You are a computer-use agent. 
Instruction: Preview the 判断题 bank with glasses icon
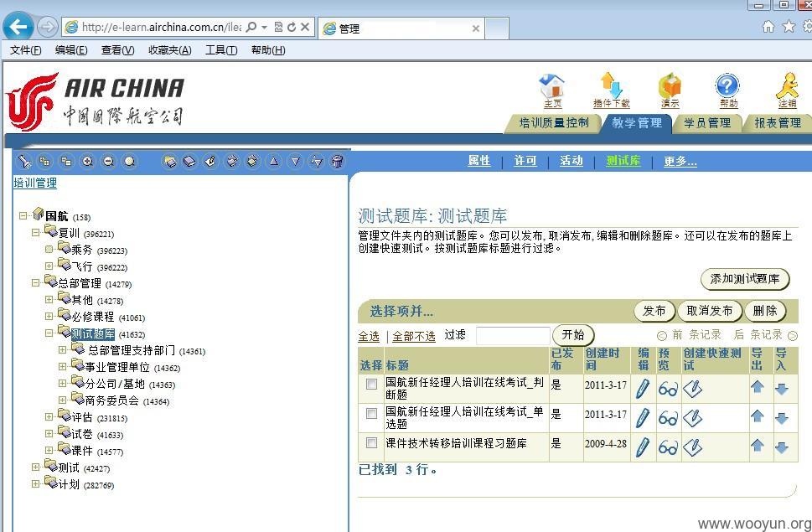[668, 388]
